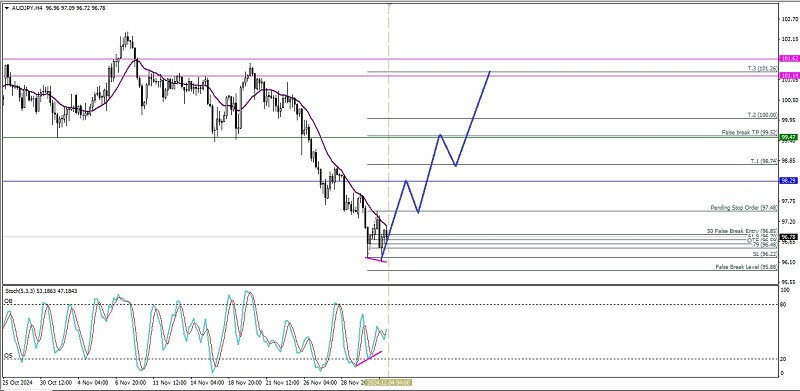Select the 50 False Break Entry label
This screenshot has width=800, height=391.
click(741, 231)
